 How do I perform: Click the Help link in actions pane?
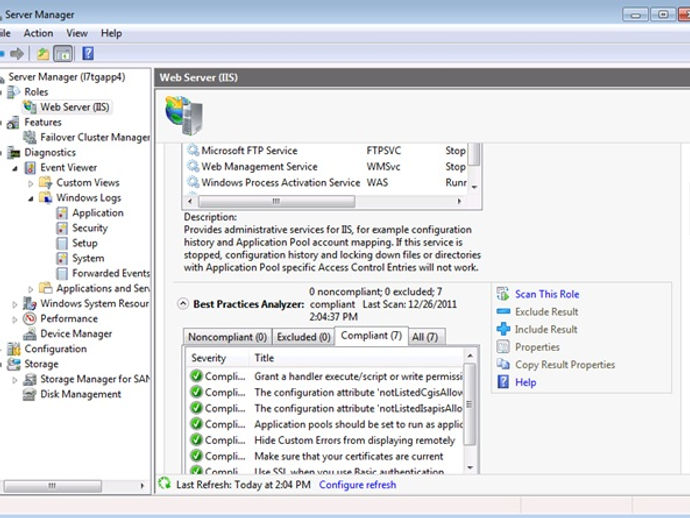(525, 382)
